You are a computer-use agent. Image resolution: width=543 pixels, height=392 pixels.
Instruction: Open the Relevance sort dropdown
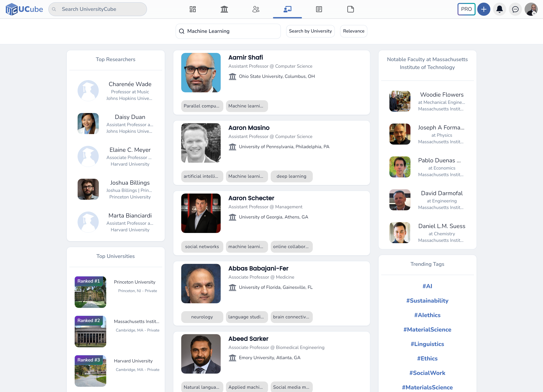[353, 31]
